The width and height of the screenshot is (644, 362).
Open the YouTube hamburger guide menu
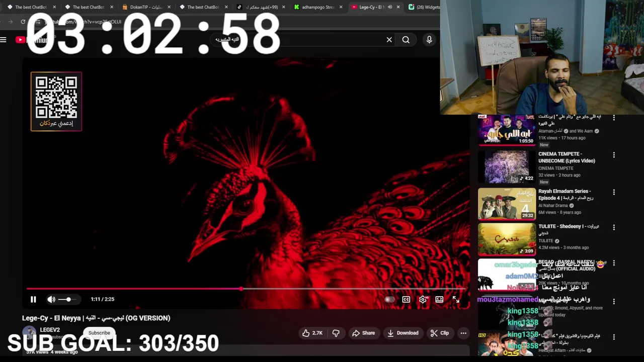tap(4, 40)
